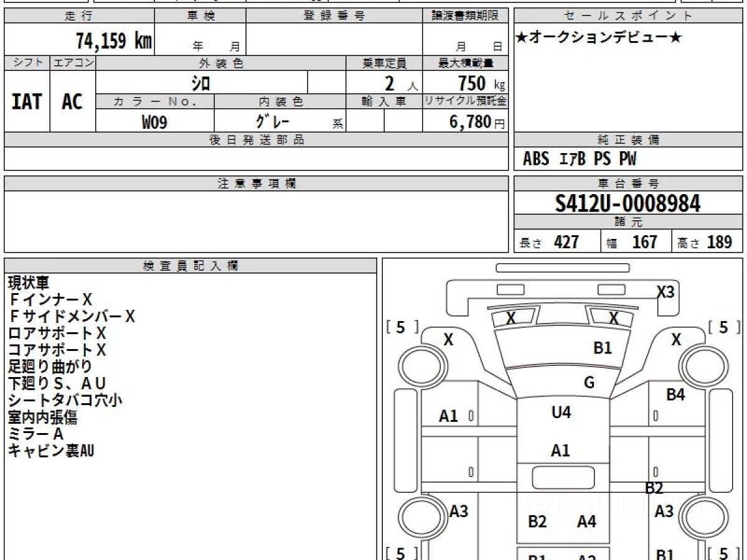
Task: Click the note ミラーA
Action: click(35, 434)
